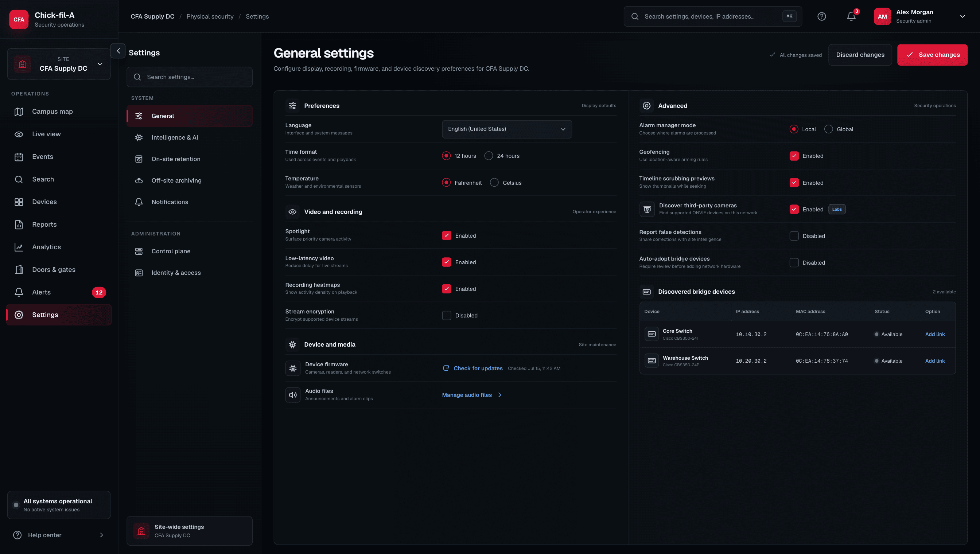The image size is (980, 554).
Task: Toggle Geofencing checkbox
Action: [794, 156]
